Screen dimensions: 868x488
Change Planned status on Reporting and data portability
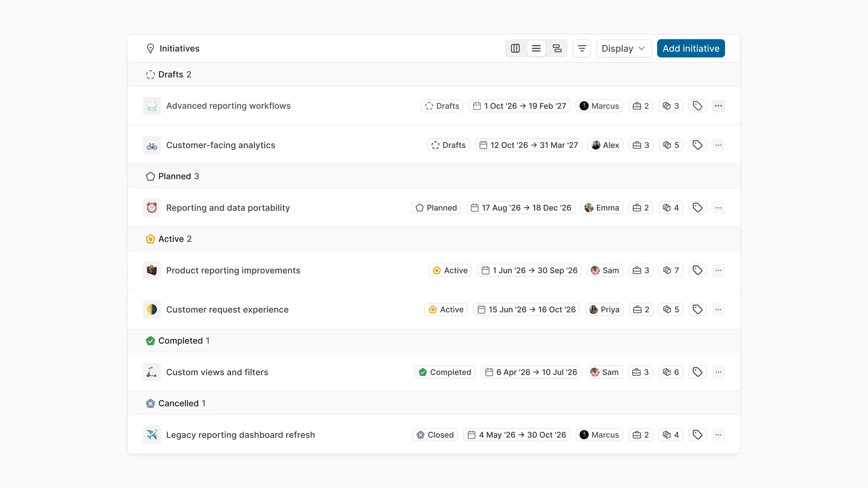(436, 208)
